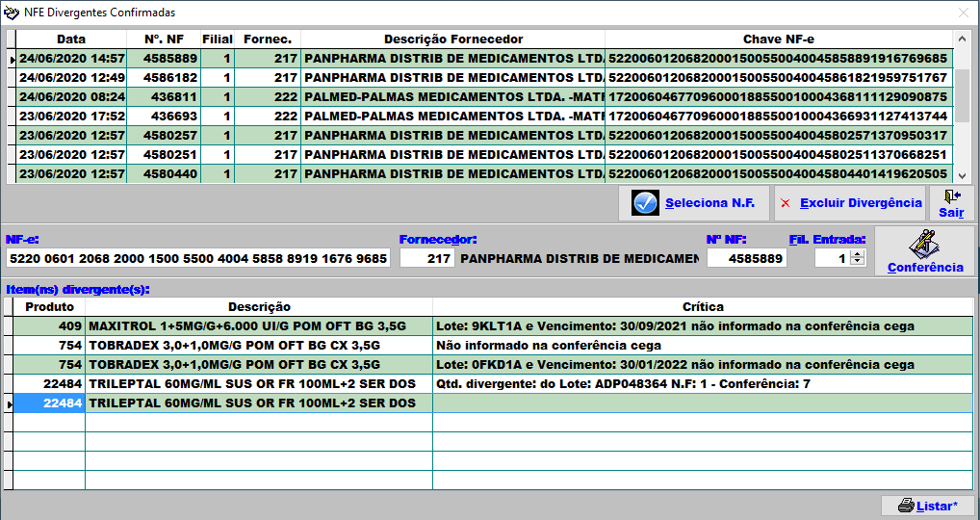Image resolution: width=980 pixels, height=520 pixels.
Task: Increase Fil. Entrada value with up arrow
Action: [858, 254]
